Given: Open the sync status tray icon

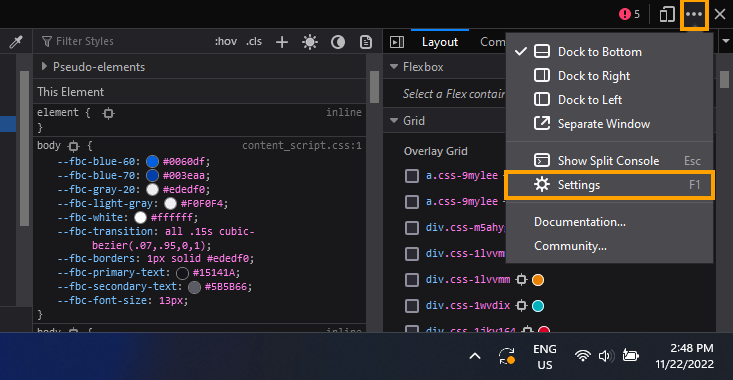Looking at the screenshot, I should pyautogui.click(x=506, y=356).
